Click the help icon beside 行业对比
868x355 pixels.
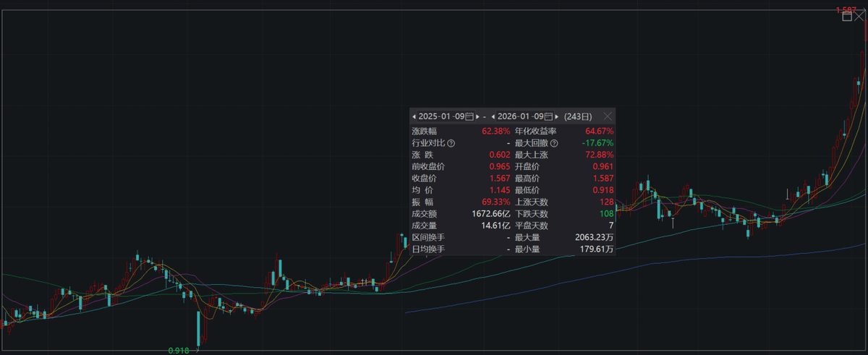(451, 143)
